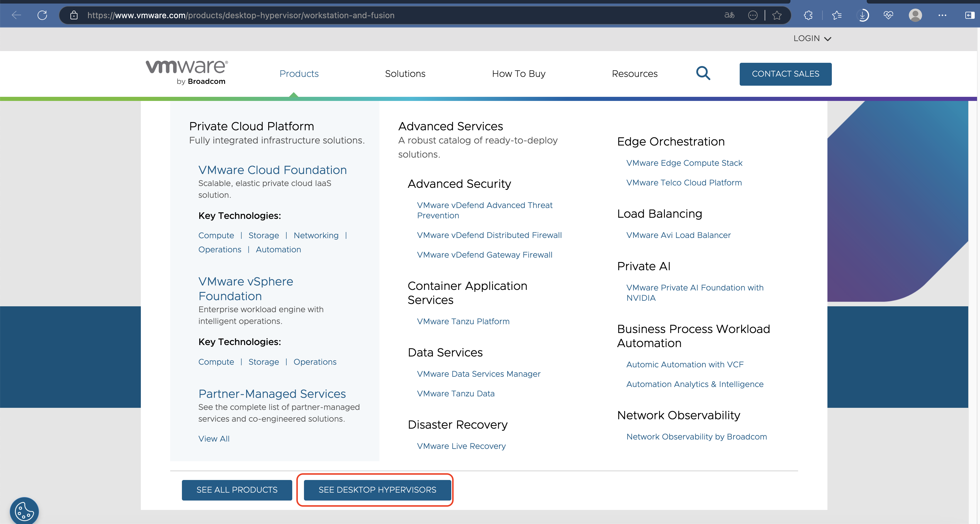
Task: Click Operations under vSphere Foundation
Action: point(315,361)
